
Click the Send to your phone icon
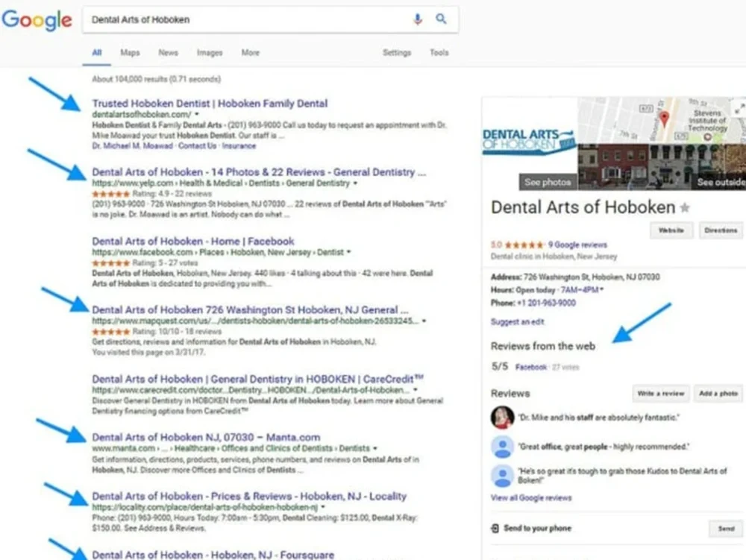tap(495, 528)
